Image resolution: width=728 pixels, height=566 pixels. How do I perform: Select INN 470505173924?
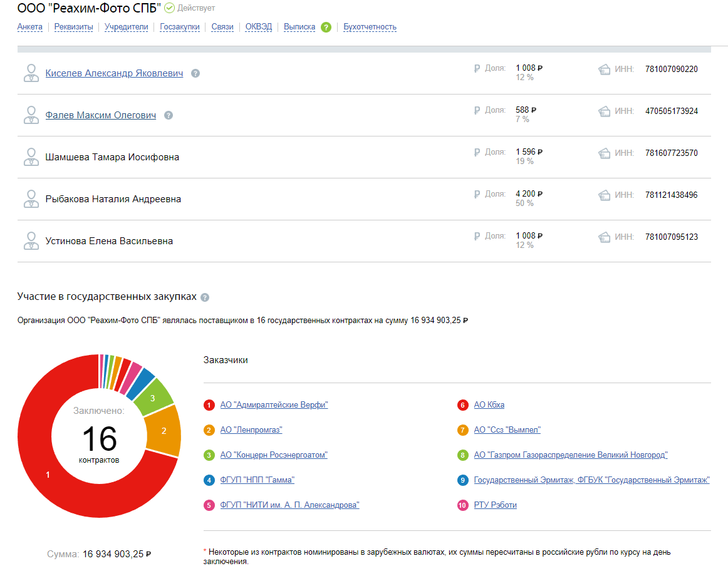[672, 111]
